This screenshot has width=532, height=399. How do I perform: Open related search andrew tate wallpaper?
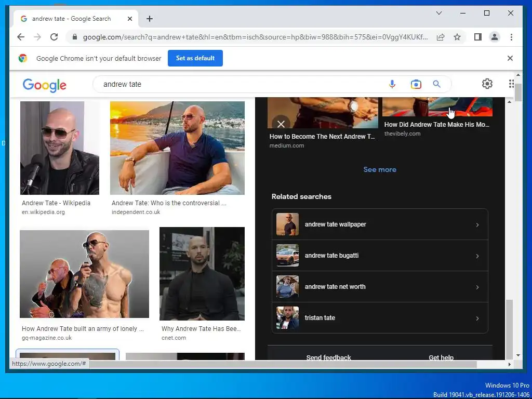(380, 224)
